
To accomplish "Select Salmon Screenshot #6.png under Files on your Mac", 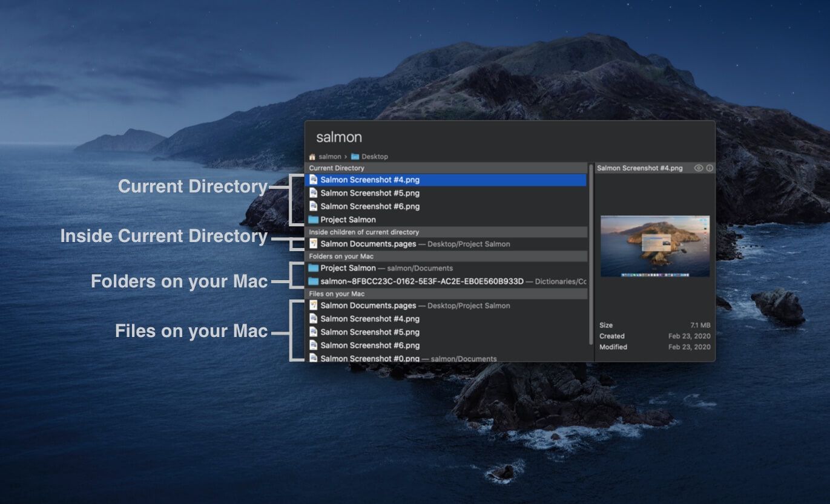I will (x=446, y=345).
